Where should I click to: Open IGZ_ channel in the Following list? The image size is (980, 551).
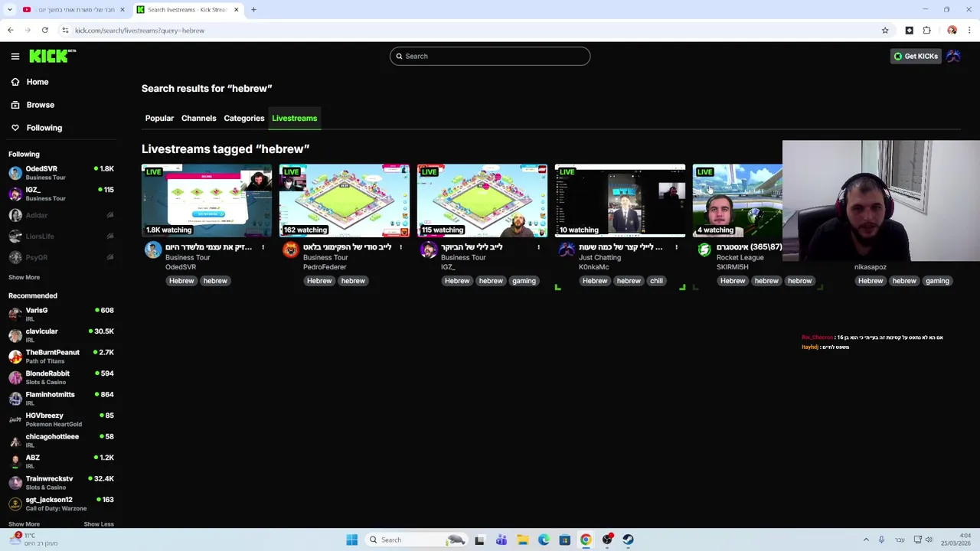point(61,194)
